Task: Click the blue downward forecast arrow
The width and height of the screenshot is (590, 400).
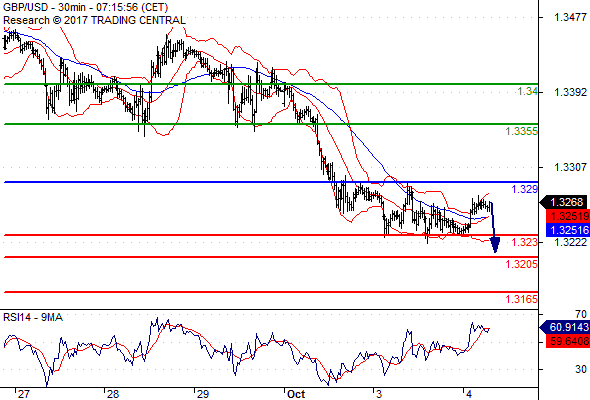Action: coord(494,227)
